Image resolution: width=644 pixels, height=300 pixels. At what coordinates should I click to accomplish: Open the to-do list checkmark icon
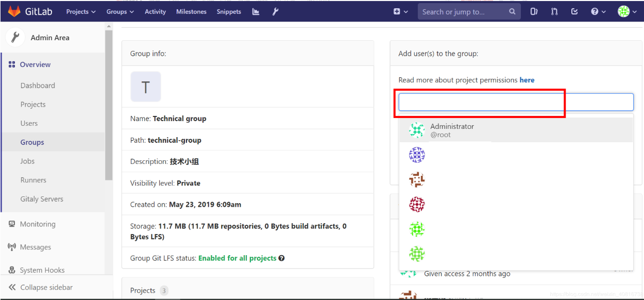574,11
